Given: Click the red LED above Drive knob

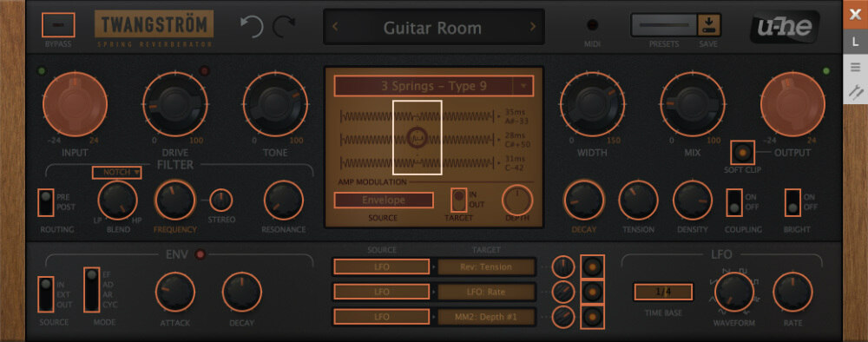Looking at the screenshot, I should click(204, 71).
